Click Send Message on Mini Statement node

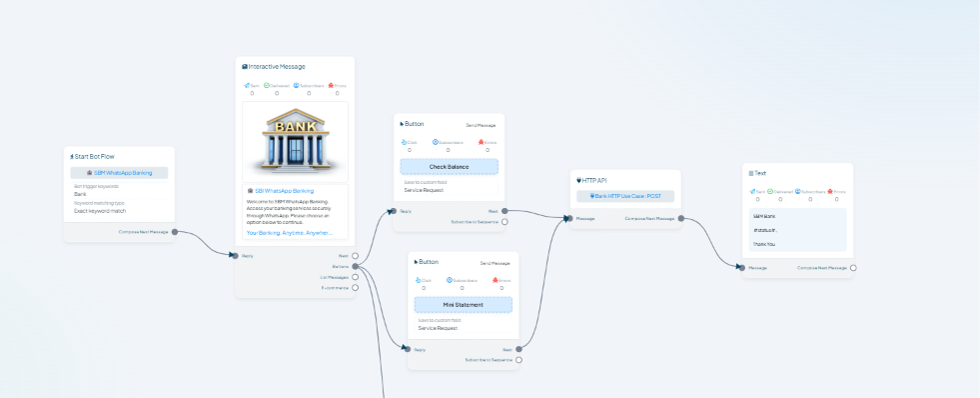pos(495,263)
